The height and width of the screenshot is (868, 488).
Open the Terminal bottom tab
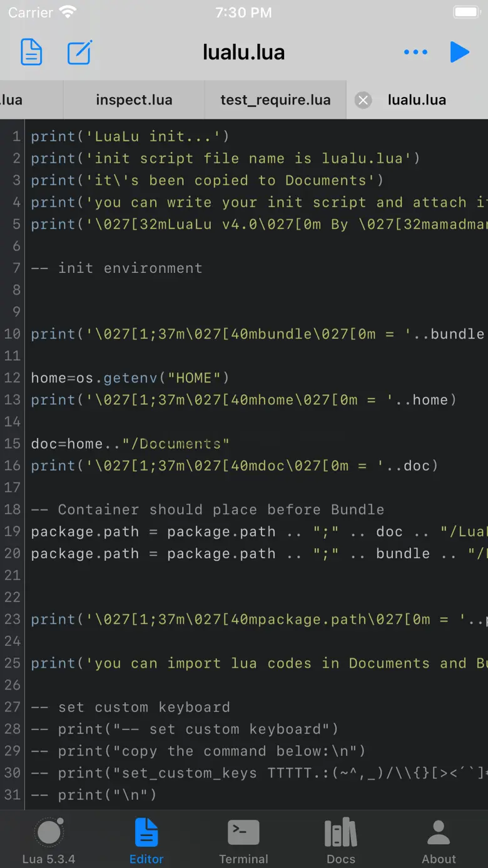(243, 840)
